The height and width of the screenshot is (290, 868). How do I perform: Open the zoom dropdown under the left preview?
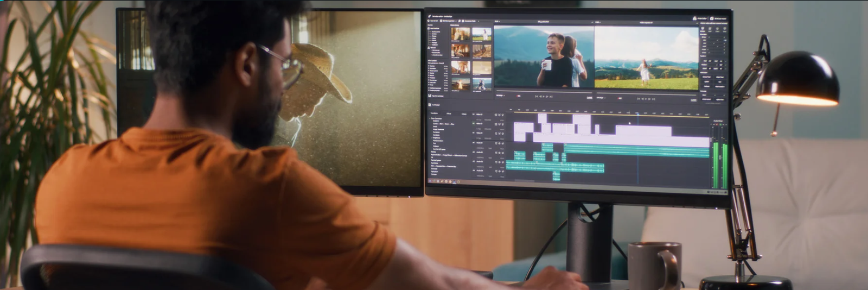coord(500,96)
